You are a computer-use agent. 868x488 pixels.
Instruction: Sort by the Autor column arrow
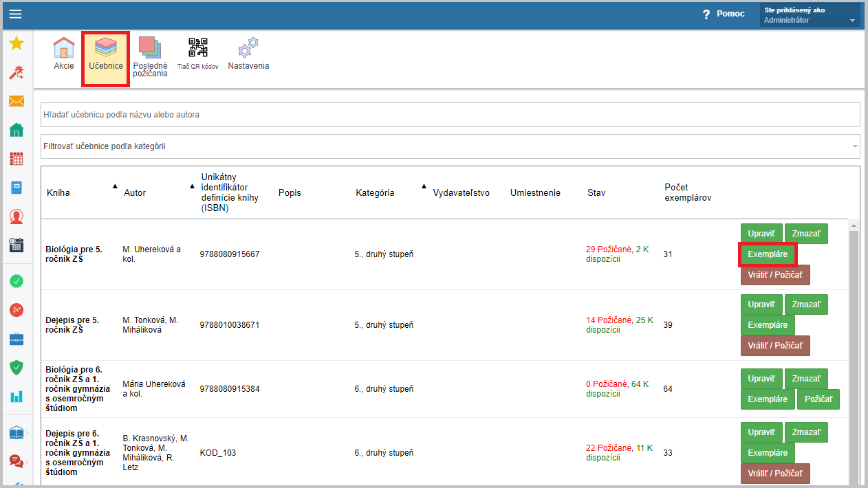(192, 186)
